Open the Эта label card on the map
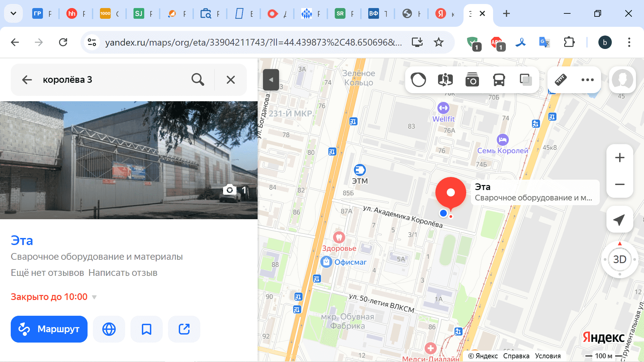This screenshot has height=362, width=644. pos(535,192)
